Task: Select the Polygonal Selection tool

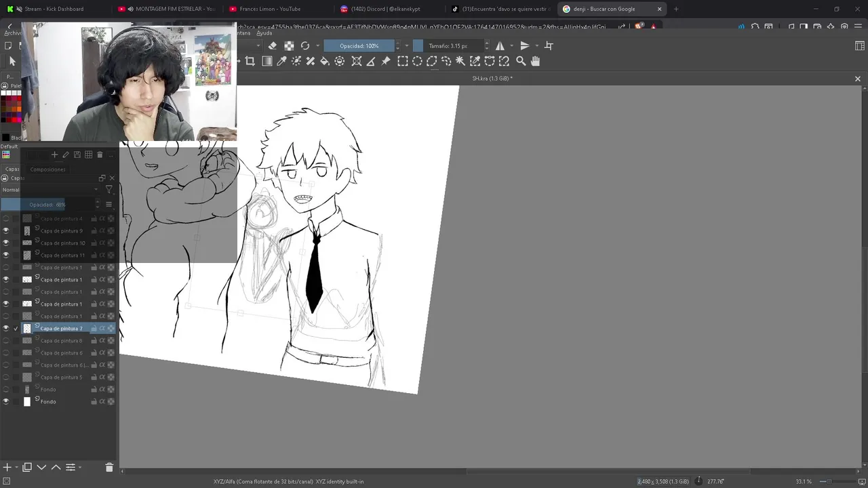Action: click(431, 61)
